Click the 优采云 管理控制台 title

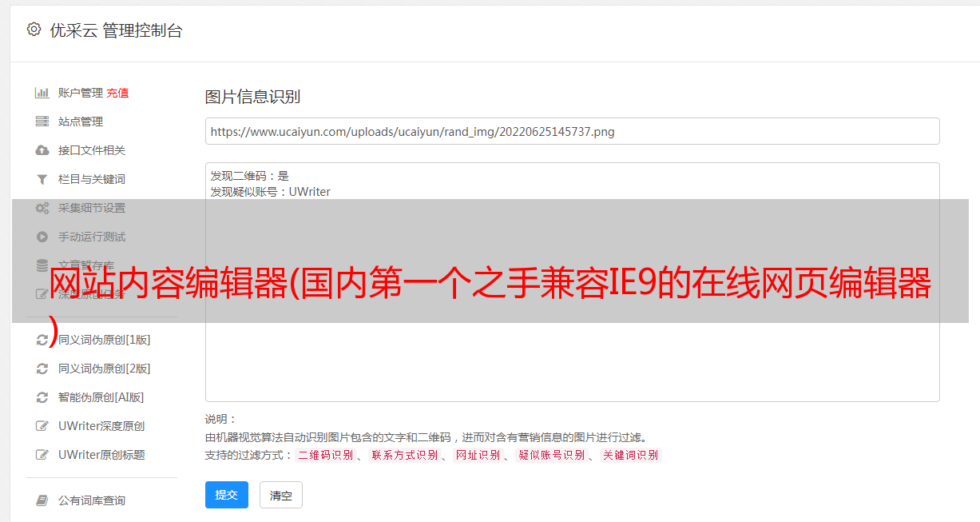[x=116, y=30]
